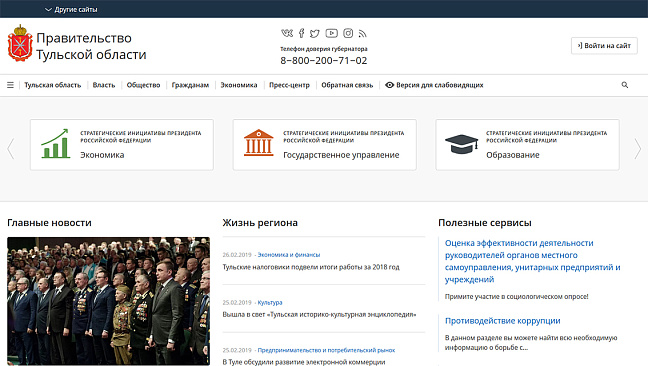The height and width of the screenshot is (366, 648).
Task: Open the Instagram icon
Action: click(x=348, y=33)
